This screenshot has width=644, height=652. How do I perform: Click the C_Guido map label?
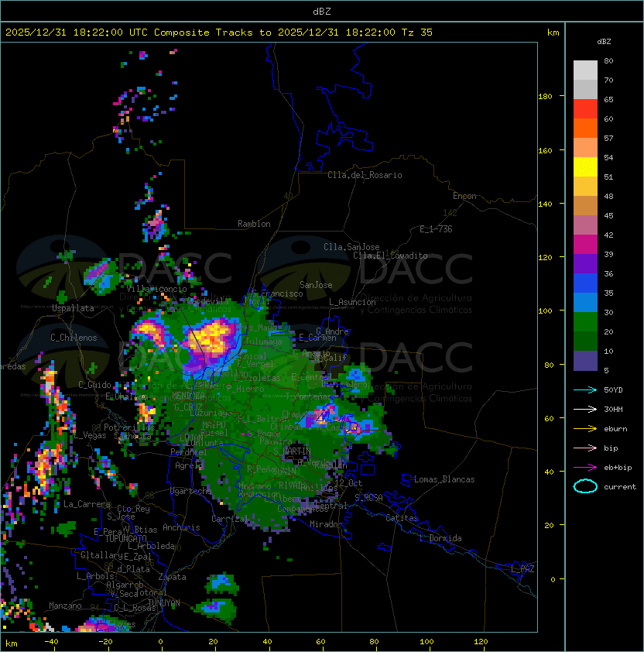94,385
